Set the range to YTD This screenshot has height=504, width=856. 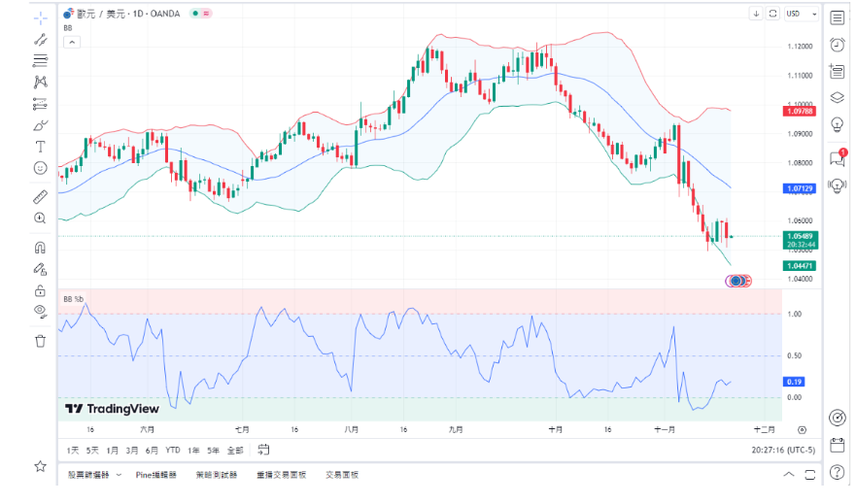(173, 451)
